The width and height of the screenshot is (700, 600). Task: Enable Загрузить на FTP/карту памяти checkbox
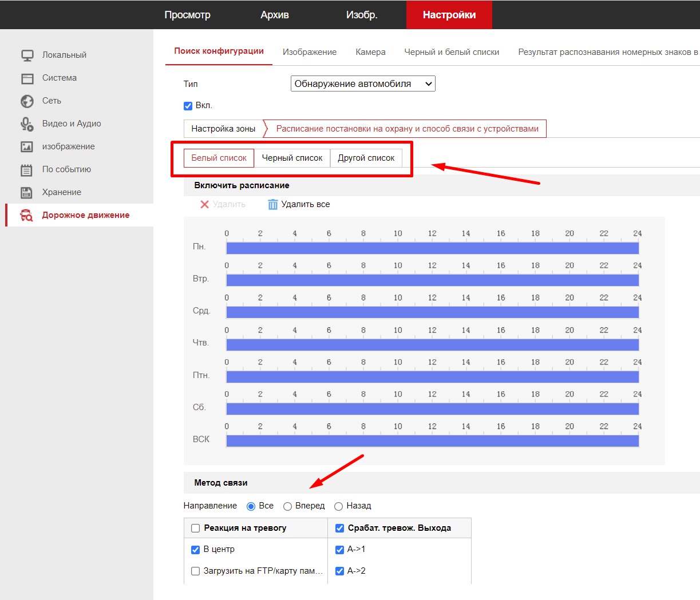pyautogui.click(x=195, y=571)
